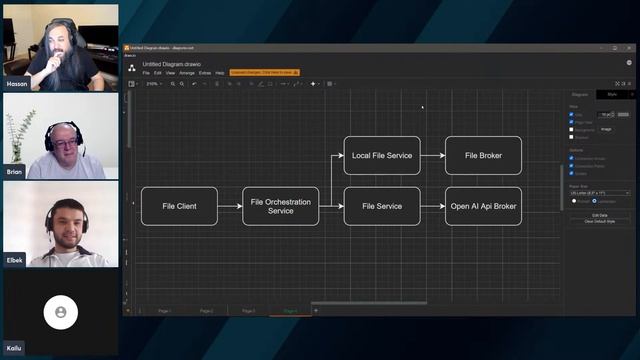
Task: Click the To Back toolbar icon
Action: click(x=239, y=84)
